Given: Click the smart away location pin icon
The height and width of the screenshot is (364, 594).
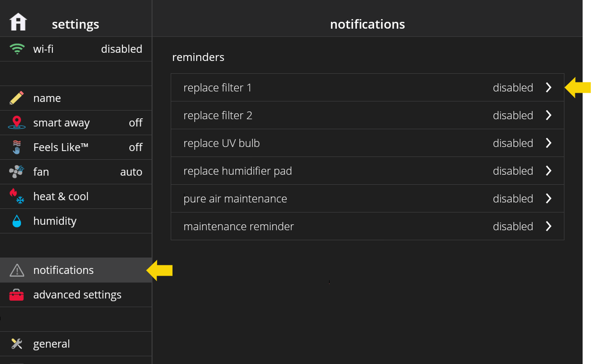Looking at the screenshot, I should [17, 122].
